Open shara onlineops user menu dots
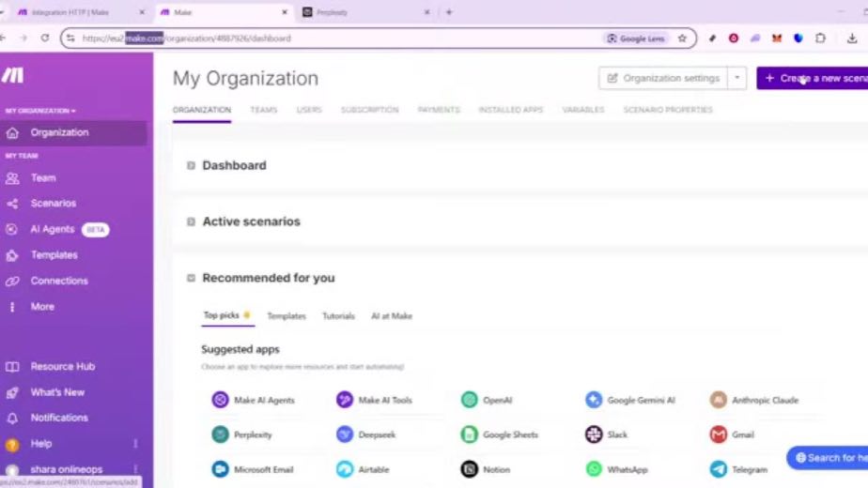This screenshot has height=488, width=868. pyautogui.click(x=135, y=469)
